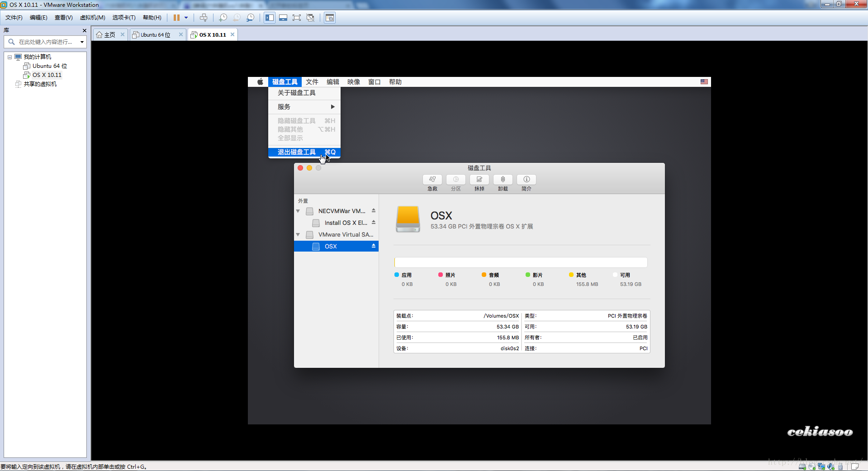Click the Erase (抹掉) toolbar icon
This screenshot has width=868, height=471.
479,179
